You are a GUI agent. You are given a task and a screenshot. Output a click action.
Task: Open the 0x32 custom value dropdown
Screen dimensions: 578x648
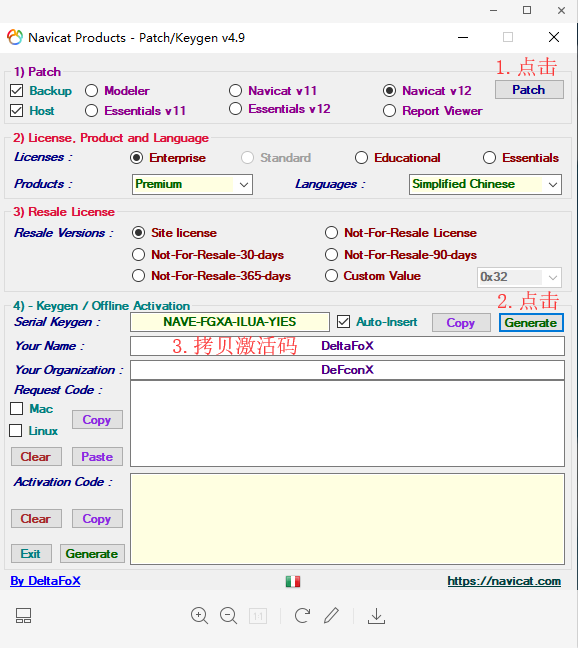tap(519, 277)
